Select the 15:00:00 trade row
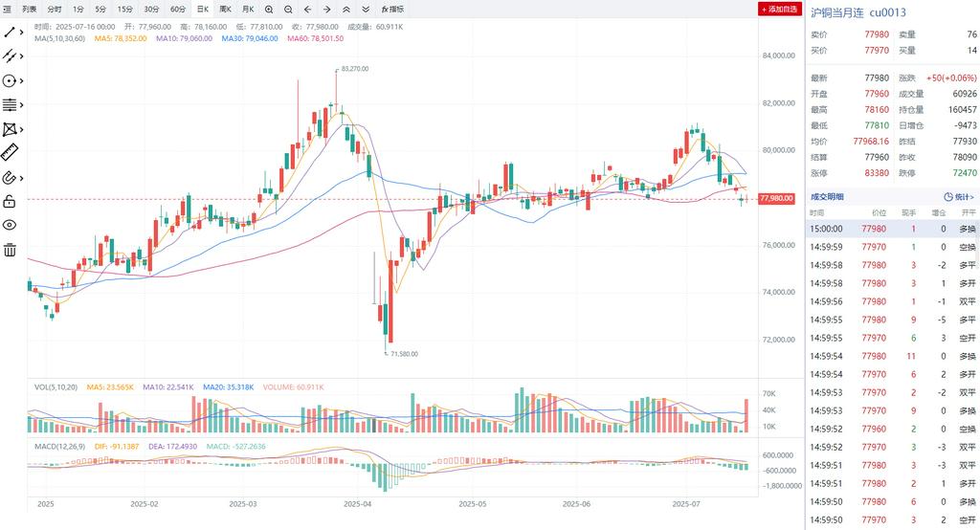Image resolution: width=980 pixels, height=530 pixels. [893, 229]
